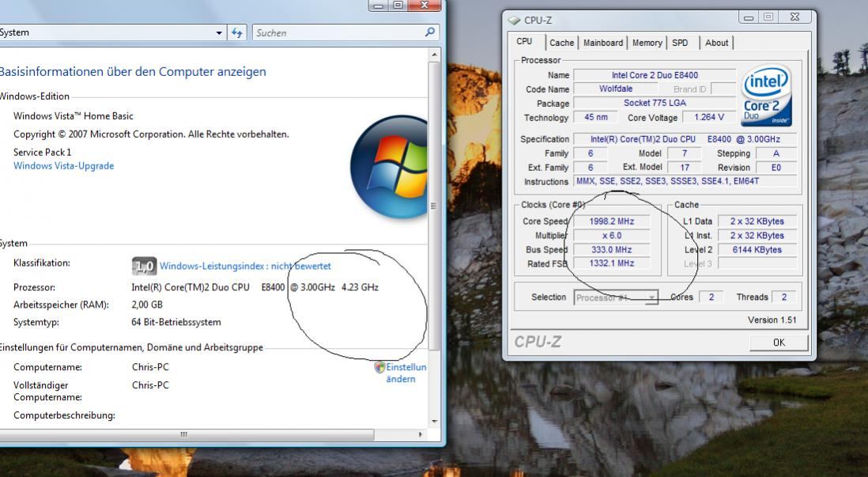The width and height of the screenshot is (868, 477).
Task: Click the Core Voltage value 1.264 V
Action: tap(708, 117)
